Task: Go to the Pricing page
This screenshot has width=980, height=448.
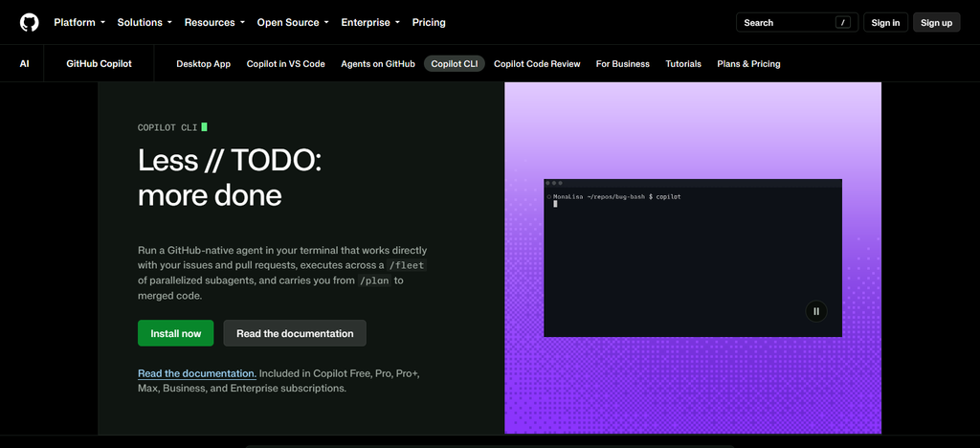Action: pos(429,22)
